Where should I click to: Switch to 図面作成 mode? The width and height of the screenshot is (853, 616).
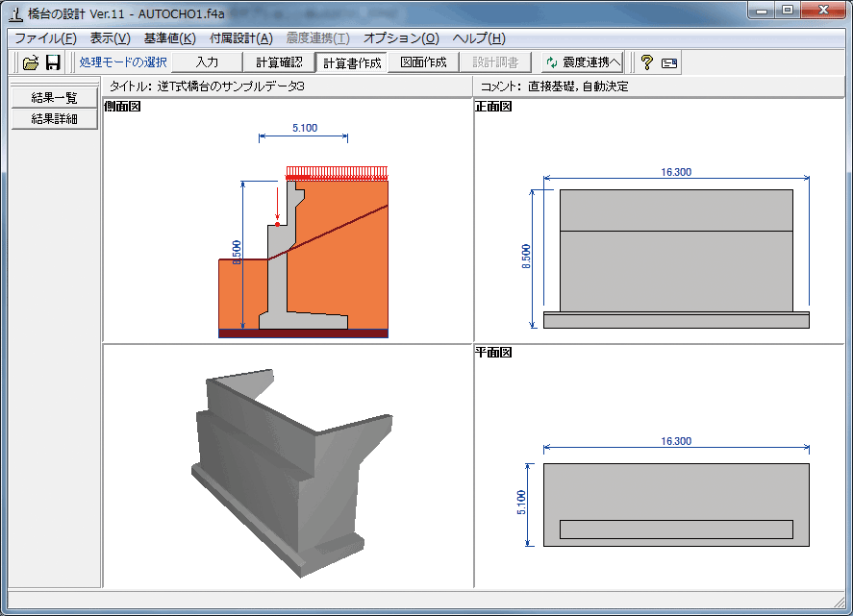[423, 62]
